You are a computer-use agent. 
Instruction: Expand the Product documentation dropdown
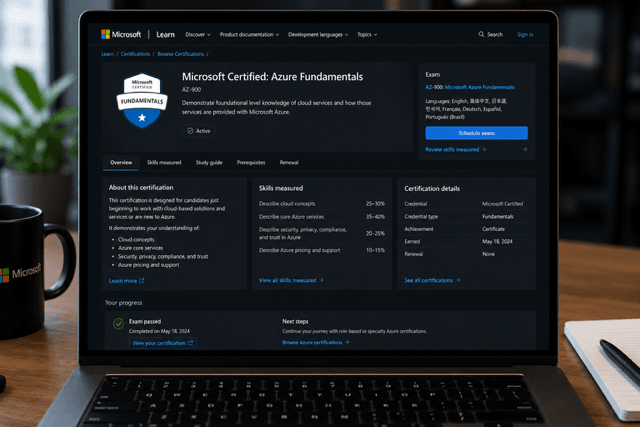[249, 35]
